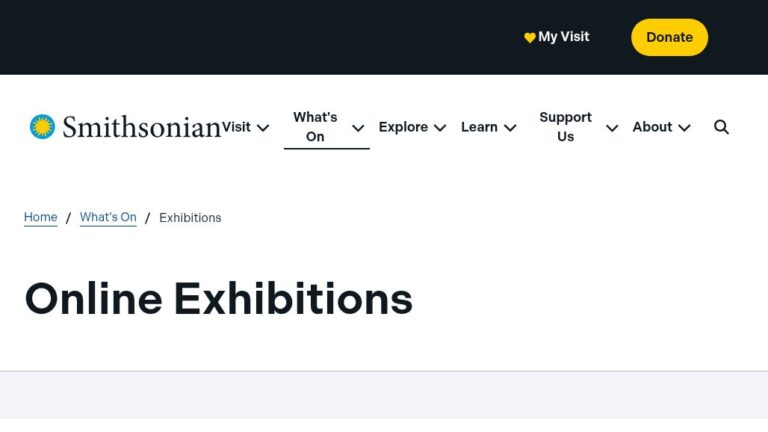Expand the Explore dropdown chevron

pyautogui.click(x=440, y=128)
